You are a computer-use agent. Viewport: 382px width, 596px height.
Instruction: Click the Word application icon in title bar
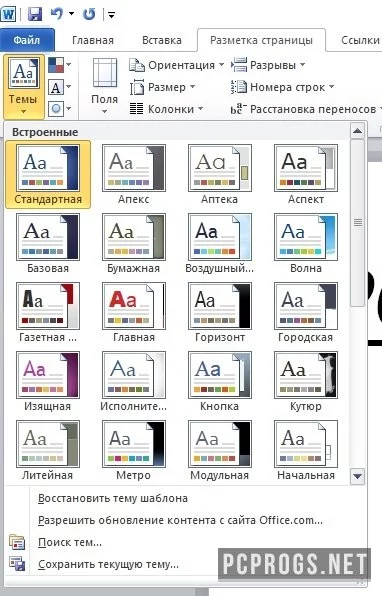click(8, 14)
